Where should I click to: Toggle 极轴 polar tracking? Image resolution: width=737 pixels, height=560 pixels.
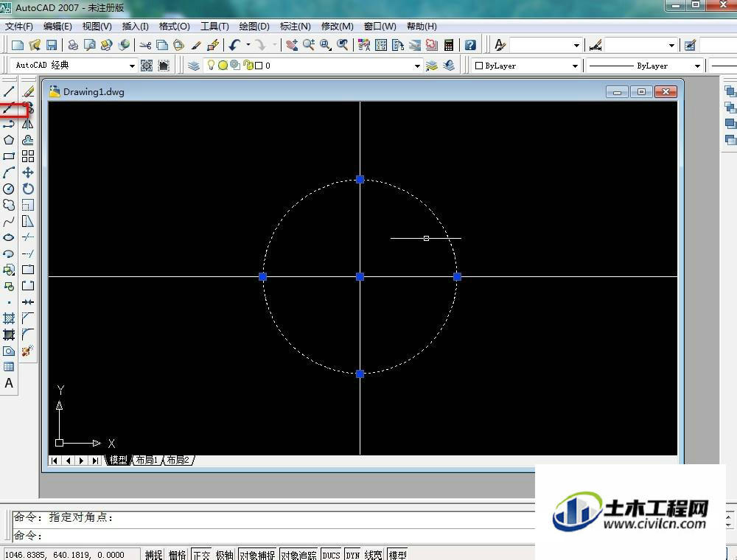pos(225,555)
